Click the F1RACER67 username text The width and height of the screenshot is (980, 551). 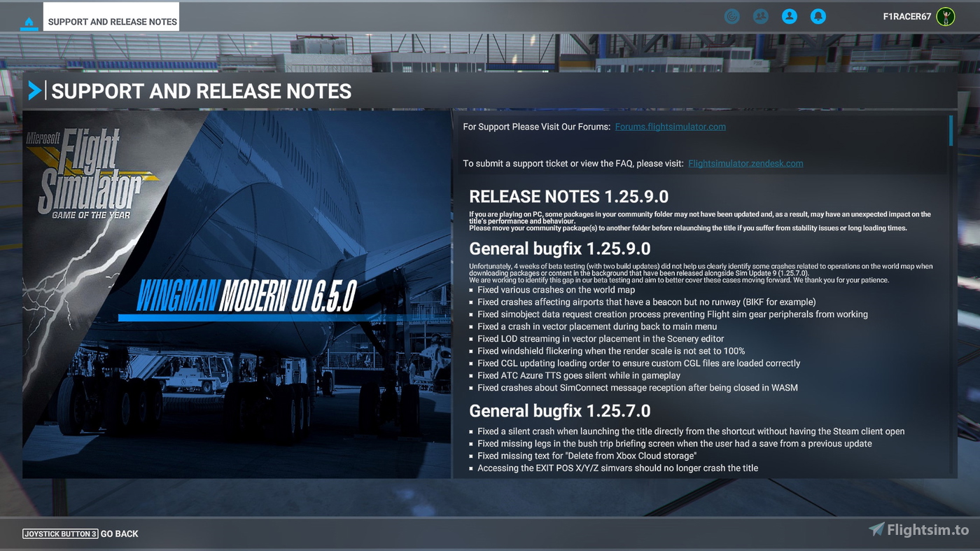(908, 15)
